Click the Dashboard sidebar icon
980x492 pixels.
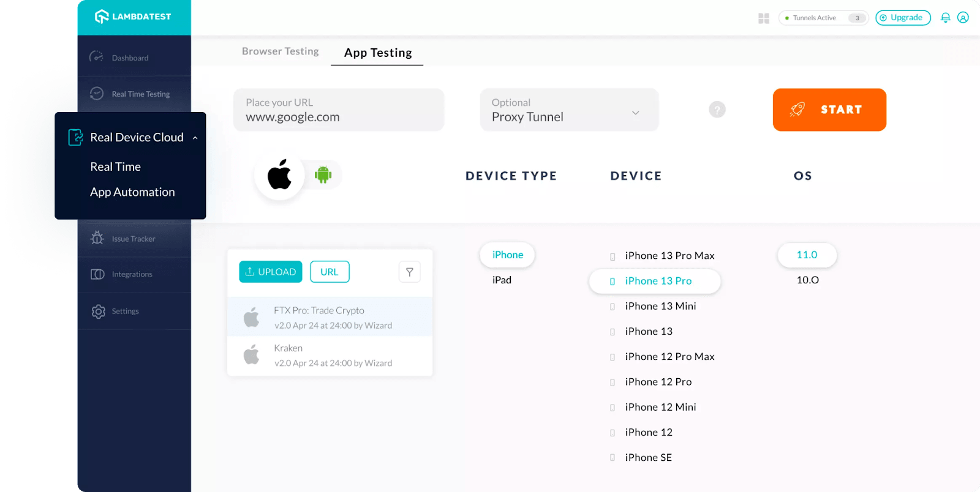pyautogui.click(x=96, y=56)
